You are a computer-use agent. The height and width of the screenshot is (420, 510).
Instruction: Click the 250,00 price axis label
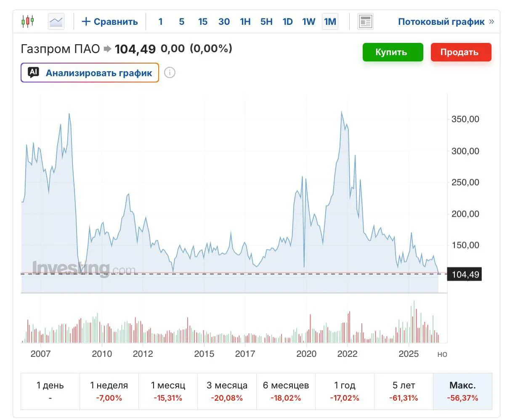[465, 182]
